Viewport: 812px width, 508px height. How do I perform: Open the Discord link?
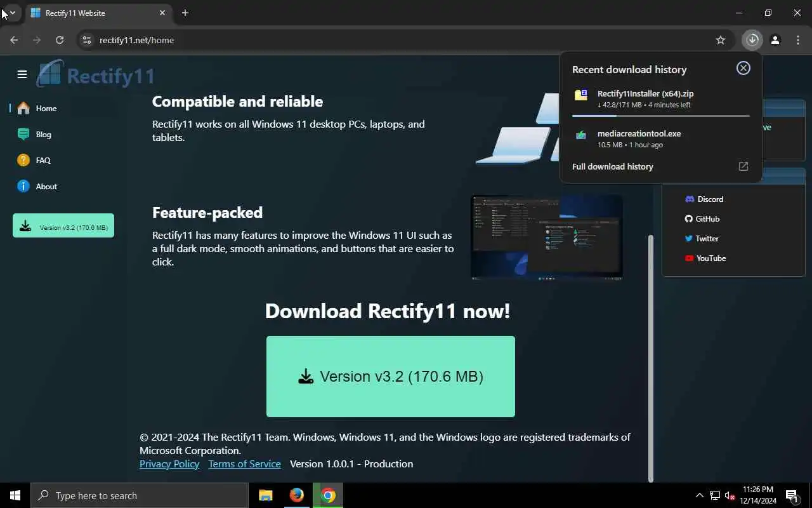coord(704,199)
